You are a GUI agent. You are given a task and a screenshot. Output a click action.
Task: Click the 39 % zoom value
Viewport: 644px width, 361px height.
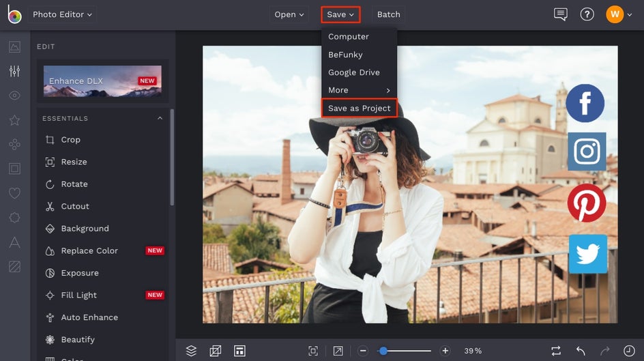click(473, 351)
